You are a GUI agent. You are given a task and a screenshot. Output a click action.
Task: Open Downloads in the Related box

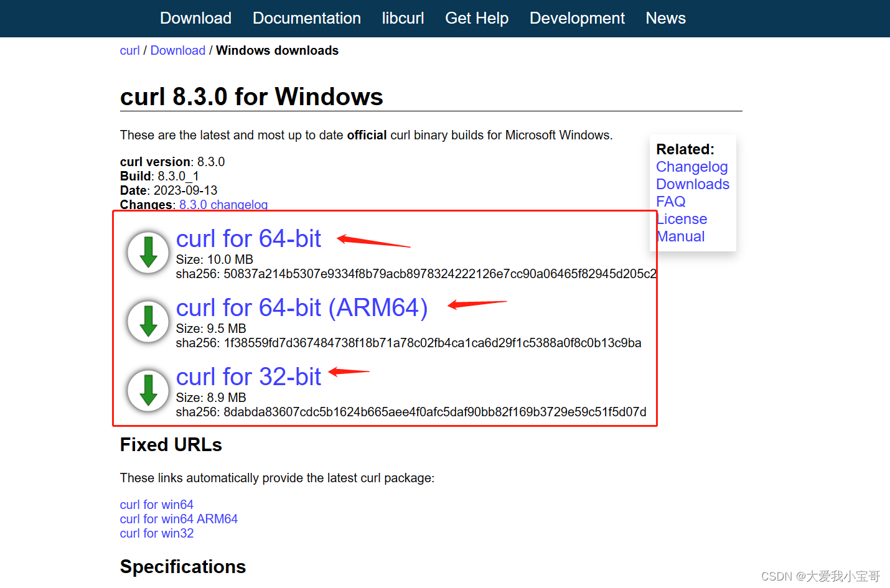[693, 184]
